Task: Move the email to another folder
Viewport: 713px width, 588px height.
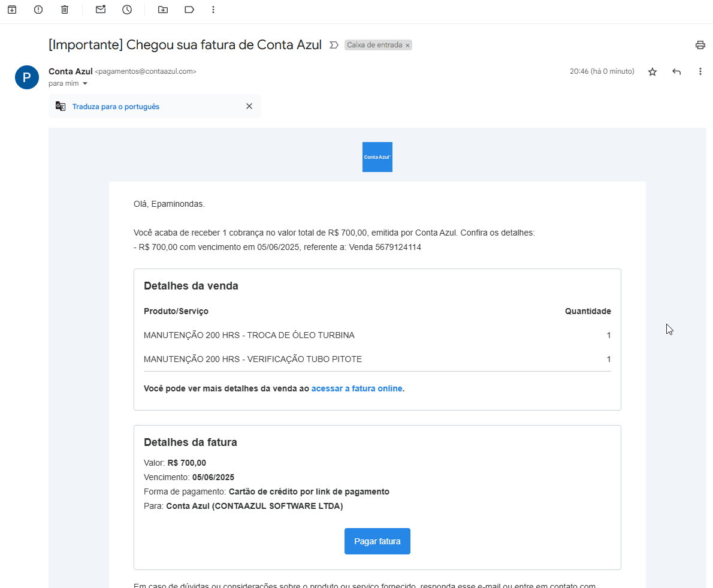Action: 162,10
